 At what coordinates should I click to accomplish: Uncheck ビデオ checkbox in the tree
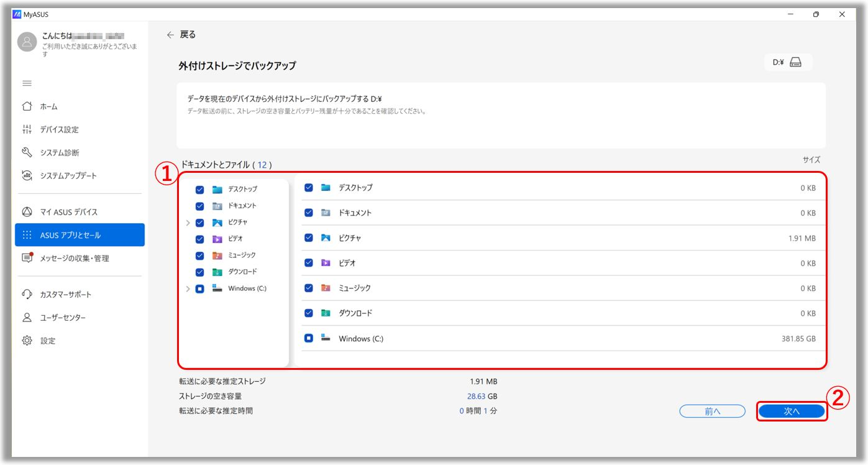199,239
